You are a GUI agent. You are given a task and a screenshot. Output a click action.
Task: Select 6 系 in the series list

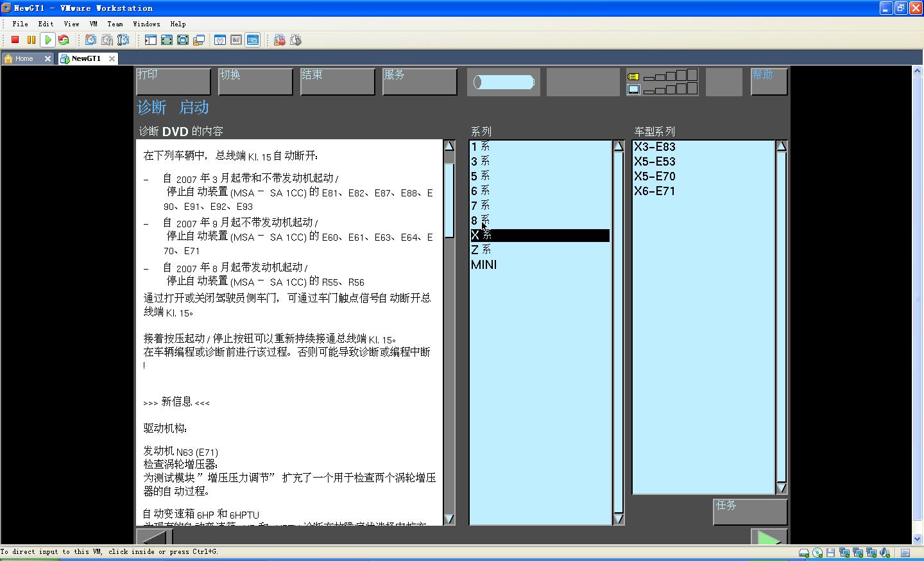540,191
